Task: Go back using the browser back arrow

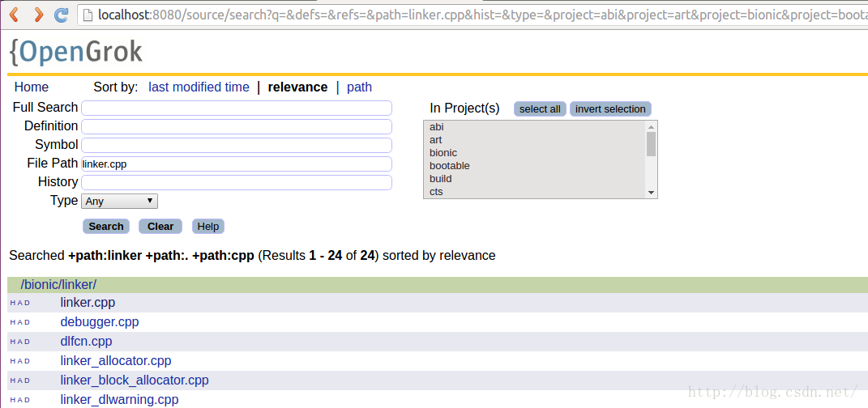Action: coord(13,15)
